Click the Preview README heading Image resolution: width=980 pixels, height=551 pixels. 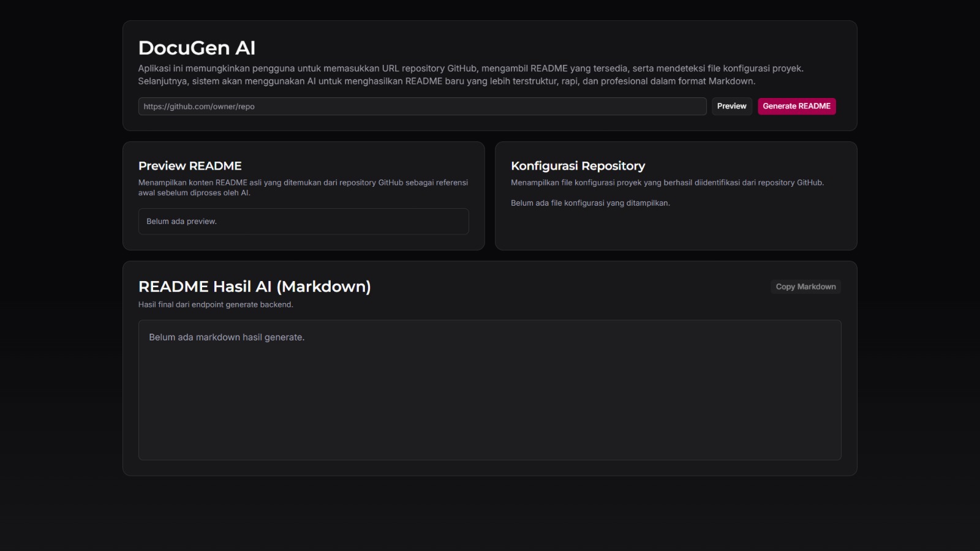[190, 166]
